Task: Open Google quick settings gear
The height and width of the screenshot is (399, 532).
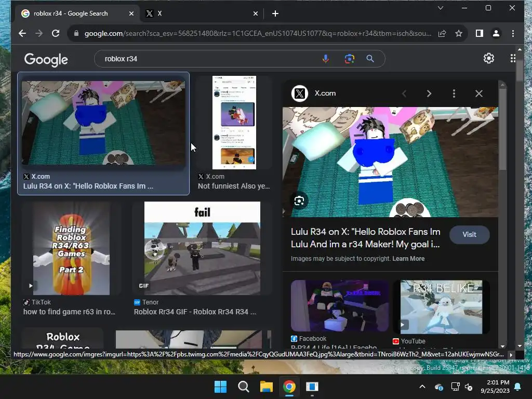Action: click(x=488, y=58)
